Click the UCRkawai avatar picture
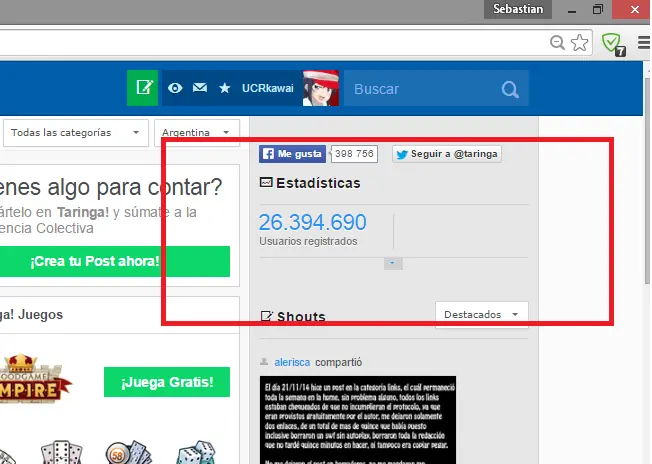Screen dimensions: 652x464 321,88
